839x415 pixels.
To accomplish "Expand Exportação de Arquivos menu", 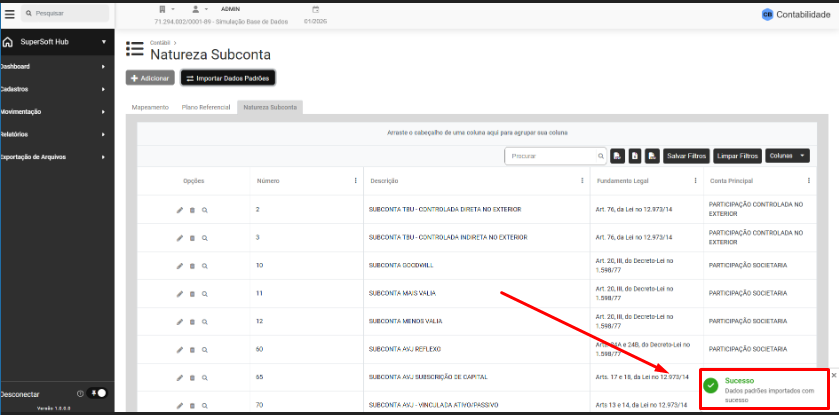I will click(104, 157).
